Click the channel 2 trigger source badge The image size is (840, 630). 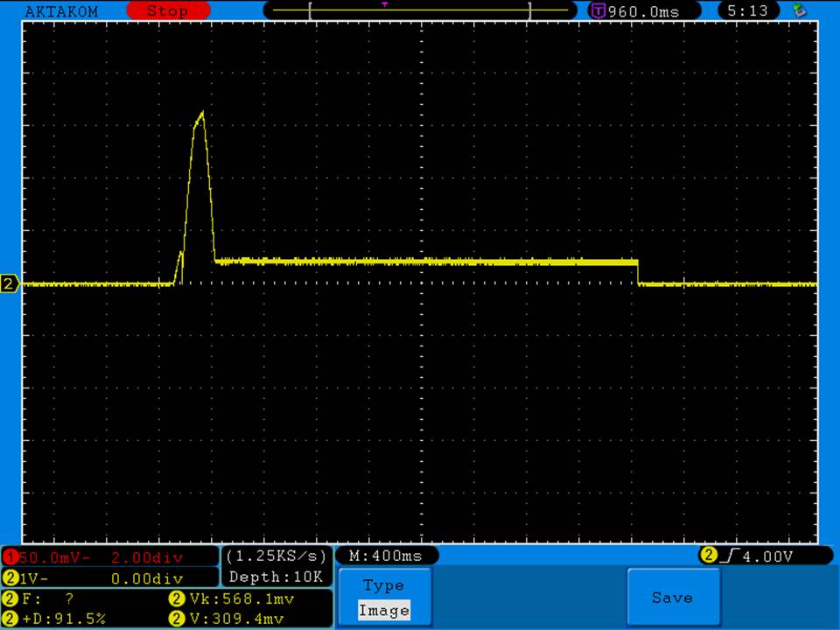[x=708, y=555]
